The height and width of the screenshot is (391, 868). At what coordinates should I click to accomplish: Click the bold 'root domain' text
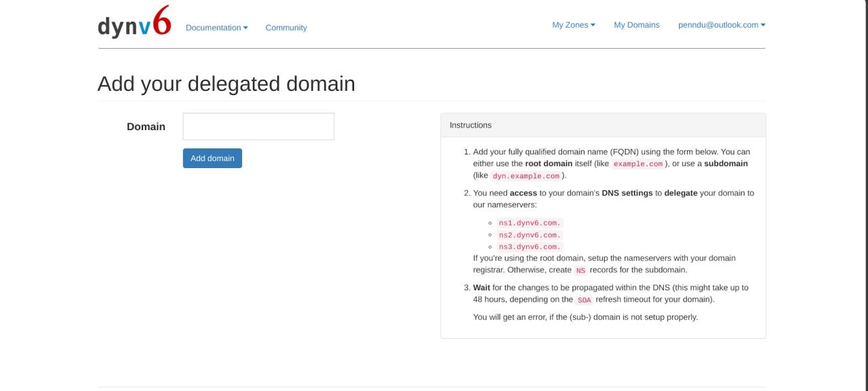click(x=549, y=163)
